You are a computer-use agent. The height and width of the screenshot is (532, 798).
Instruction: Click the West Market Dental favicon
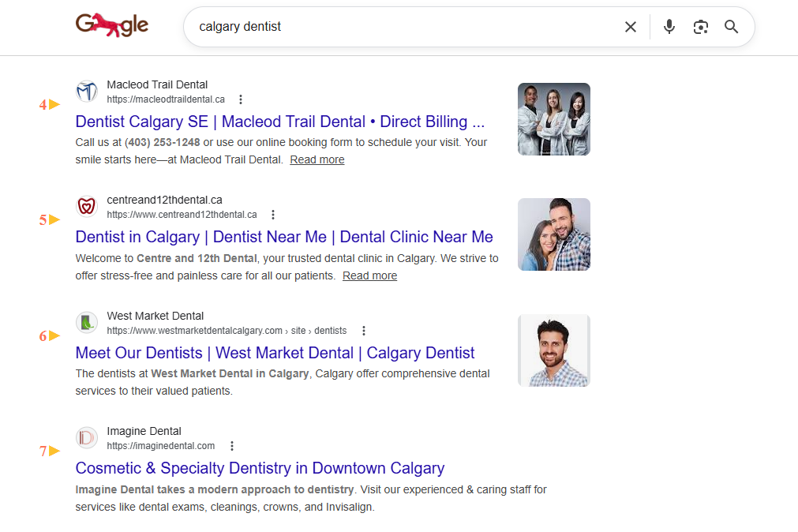pyautogui.click(x=87, y=323)
